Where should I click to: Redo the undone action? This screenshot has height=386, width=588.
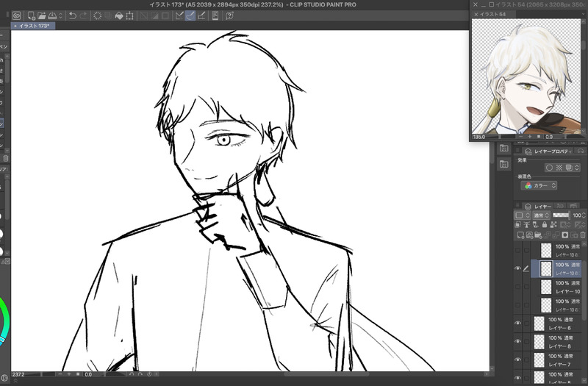[x=84, y=15]
